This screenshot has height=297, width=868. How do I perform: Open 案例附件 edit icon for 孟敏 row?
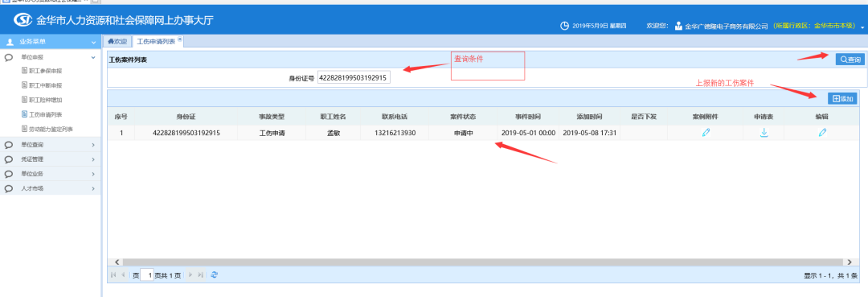click(706, 133)
